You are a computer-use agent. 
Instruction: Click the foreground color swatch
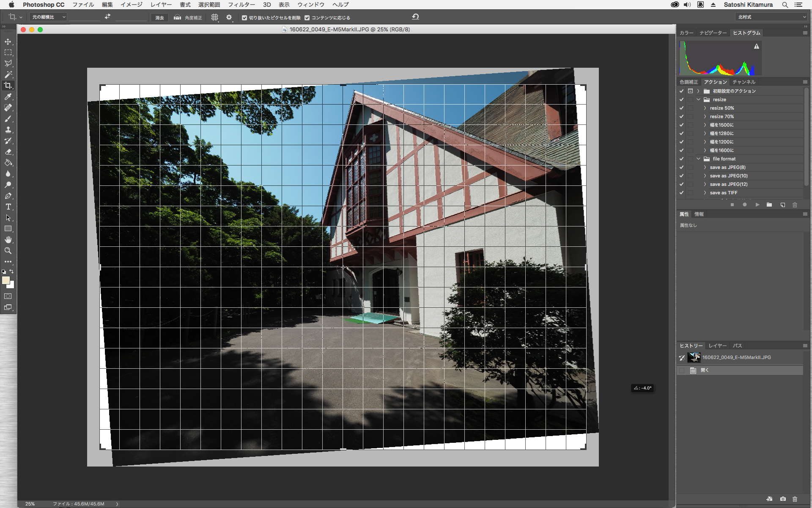pyautogui.click(x=5, y=280)
